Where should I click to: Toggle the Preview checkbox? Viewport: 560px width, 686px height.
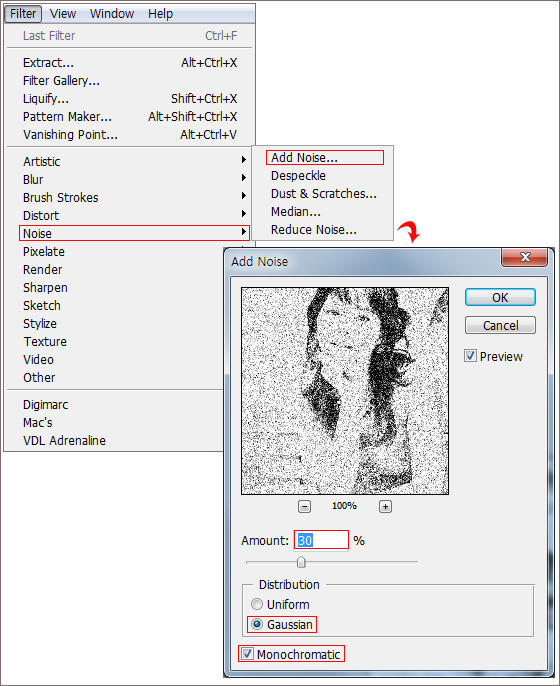(x=470, y=356)
